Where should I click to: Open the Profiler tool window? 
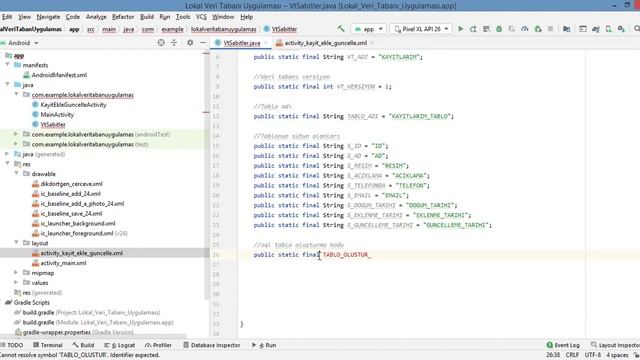point(158,345)
